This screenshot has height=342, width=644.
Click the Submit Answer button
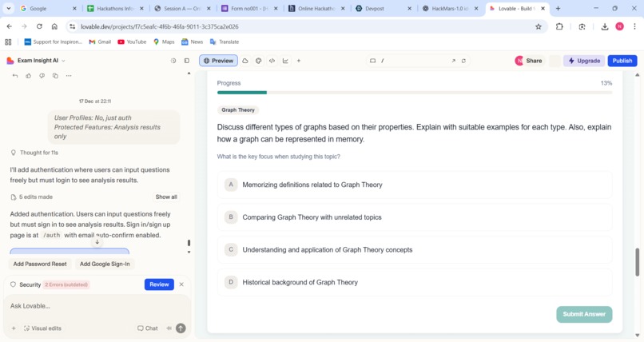click(584, 314)
